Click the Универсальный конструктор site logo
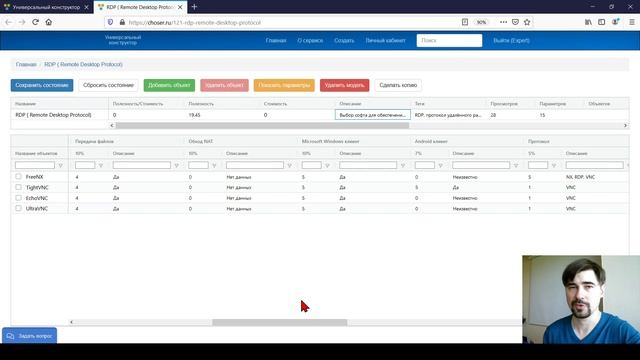The width and height of the screenshot is (640, 360). tap(123, 40)
